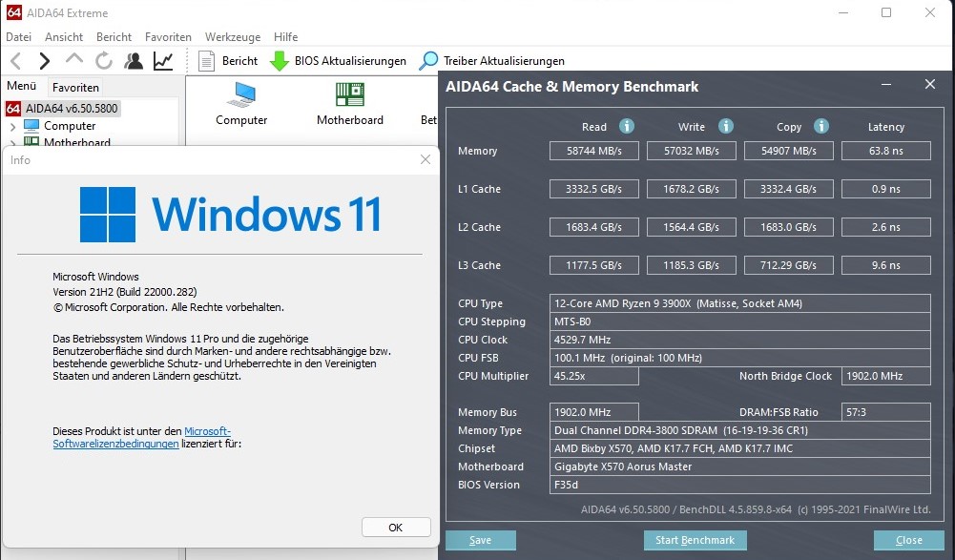This screenshot has height=560, width=955.
Task: Click the North Bridge Clock 1902.0 MHz value
Action: click(x=886, y=376)
